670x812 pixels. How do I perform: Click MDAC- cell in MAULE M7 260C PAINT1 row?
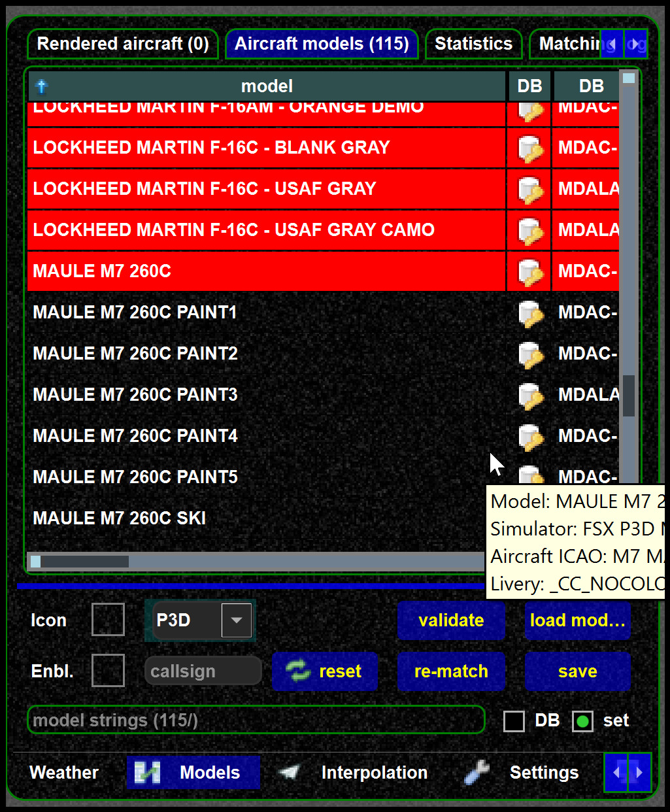point(587,313)
